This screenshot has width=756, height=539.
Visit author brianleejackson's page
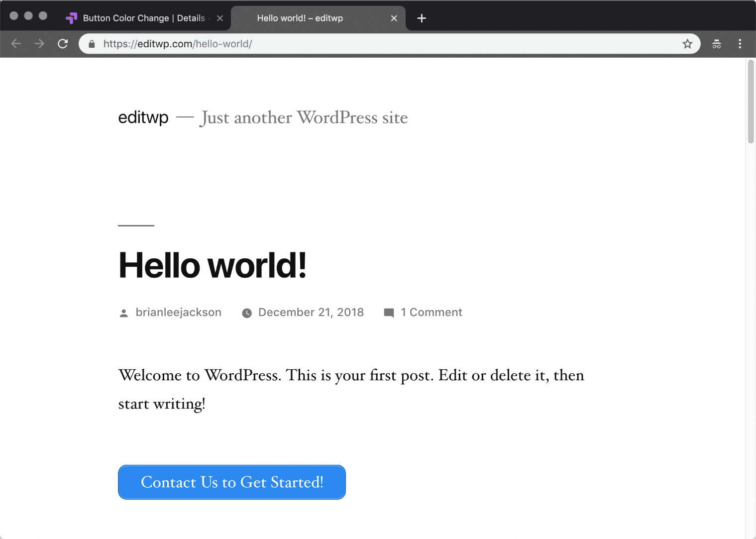click(178, 313)
